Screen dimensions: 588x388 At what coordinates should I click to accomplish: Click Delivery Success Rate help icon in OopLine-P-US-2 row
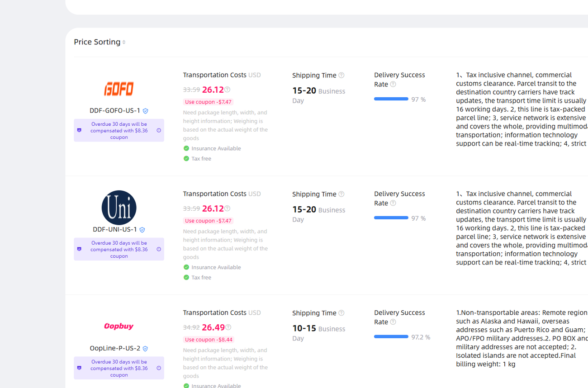tap(393, 322)
